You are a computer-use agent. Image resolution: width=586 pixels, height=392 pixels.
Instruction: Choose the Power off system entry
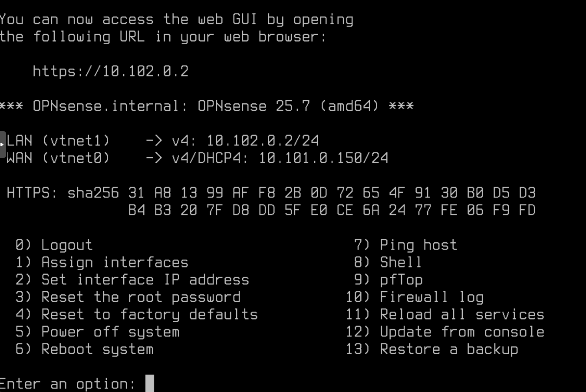[x=110, y=332]
